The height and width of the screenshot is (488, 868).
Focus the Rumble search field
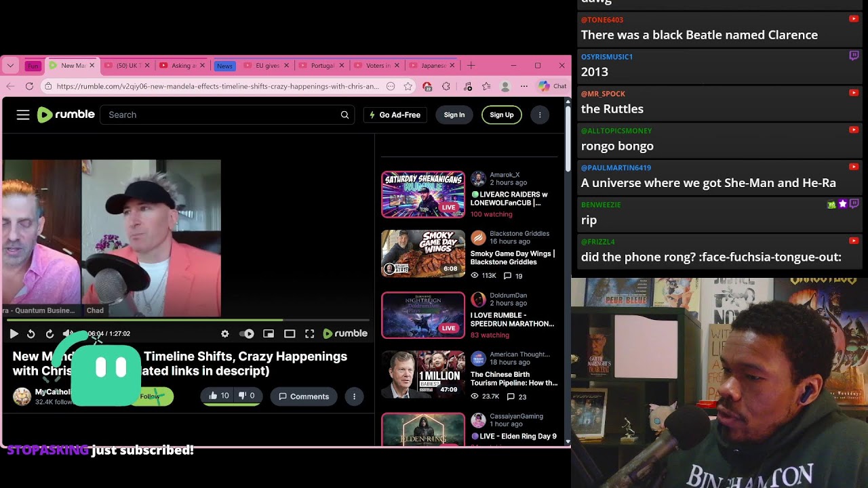coord(227,115)
